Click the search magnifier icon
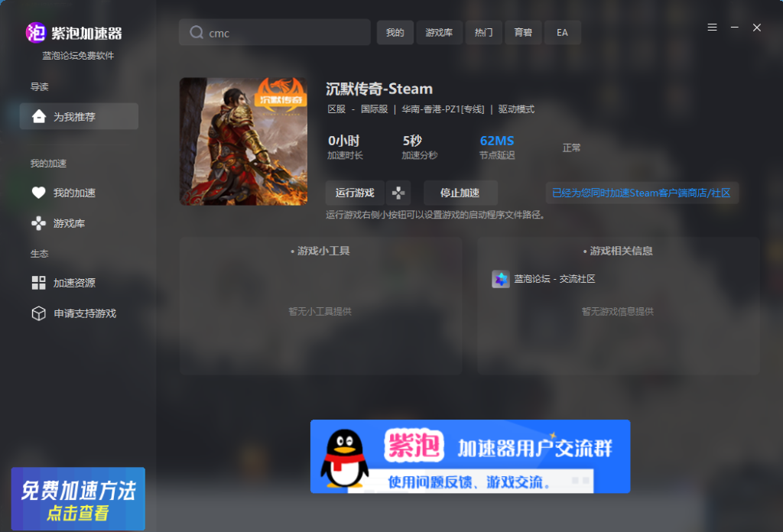Image resolution: width=783 pixels, height=532 pixels. click(197, 32)
